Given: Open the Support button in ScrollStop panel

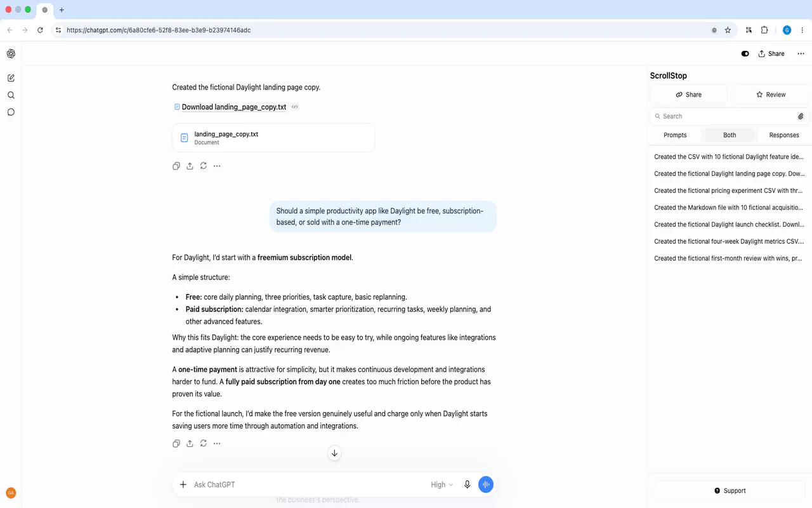Looking at the screenshot, I should pyautogui.click(x=730, y=491).
